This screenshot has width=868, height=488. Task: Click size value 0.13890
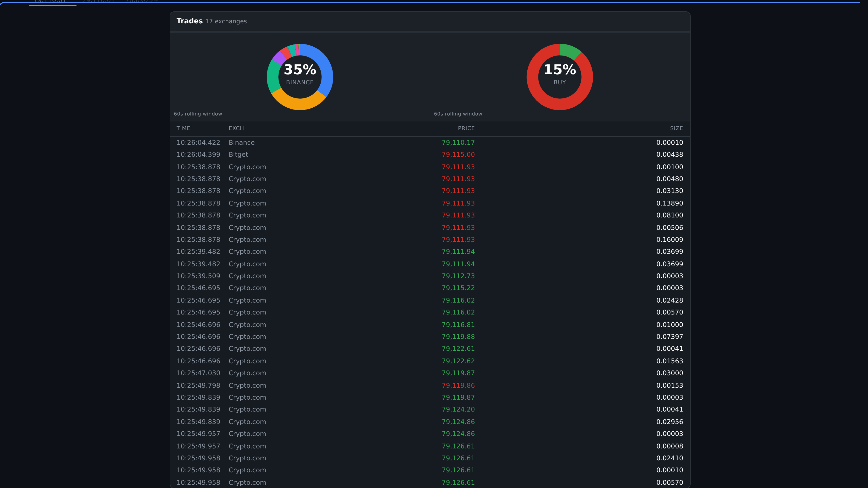pyautogui.click(x=669, y=203)
